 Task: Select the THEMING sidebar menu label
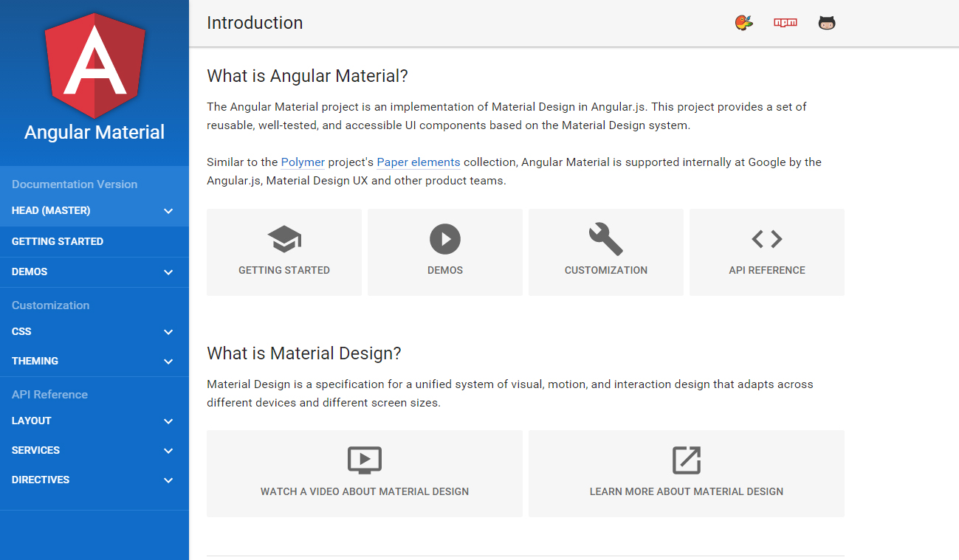coord(35,361)
